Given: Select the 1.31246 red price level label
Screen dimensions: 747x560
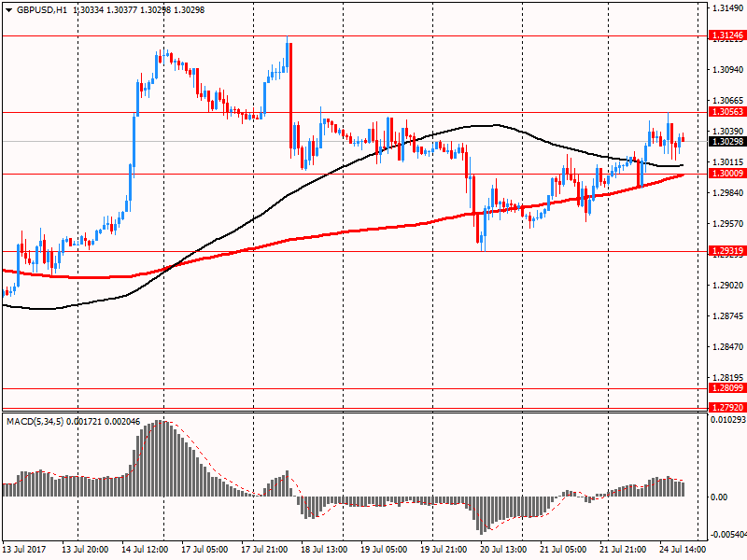Looking at the screenshot, I should point(727,35).
